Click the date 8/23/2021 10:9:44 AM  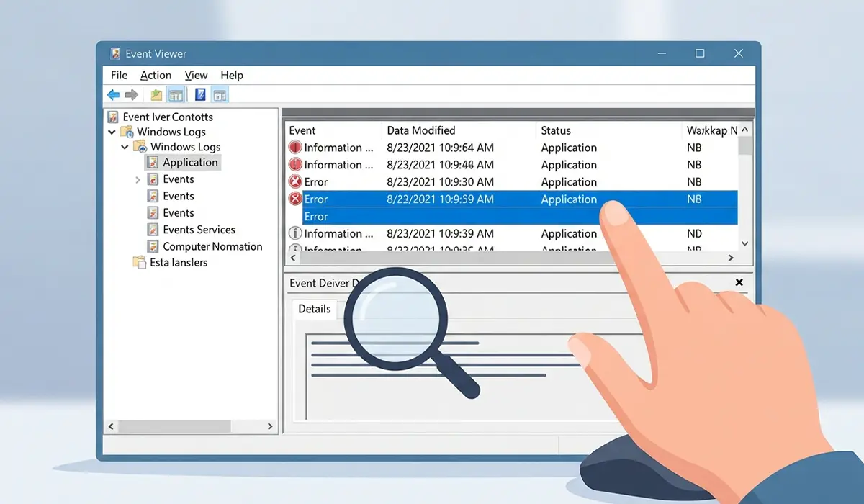click(x=441, y=165)
